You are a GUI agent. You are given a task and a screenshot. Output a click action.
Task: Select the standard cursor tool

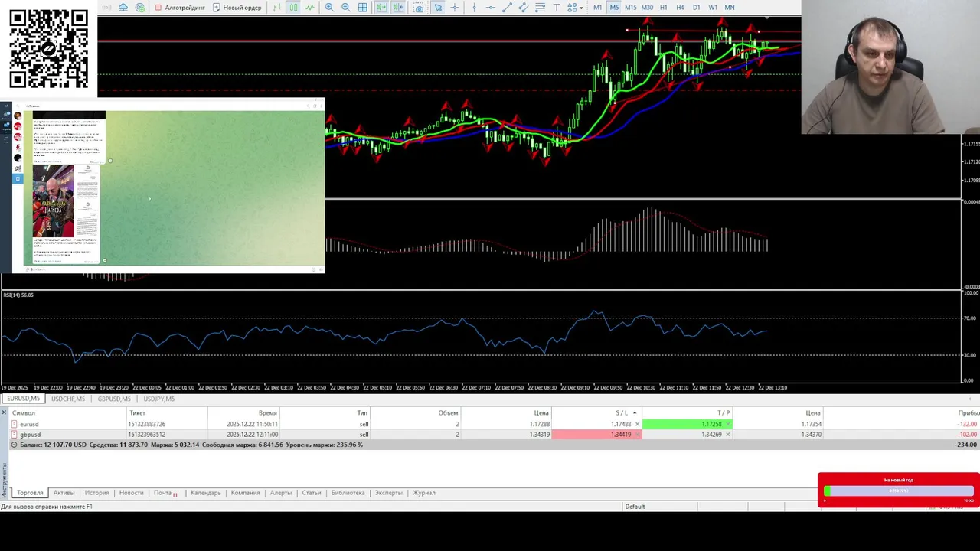[437, 7]
